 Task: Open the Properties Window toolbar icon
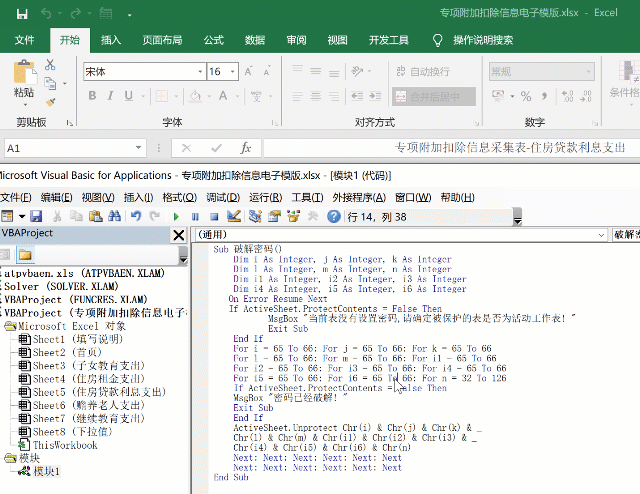(274, 216)
